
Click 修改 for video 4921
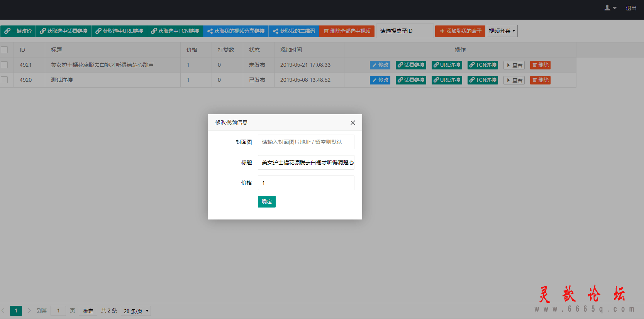(380, 65)
